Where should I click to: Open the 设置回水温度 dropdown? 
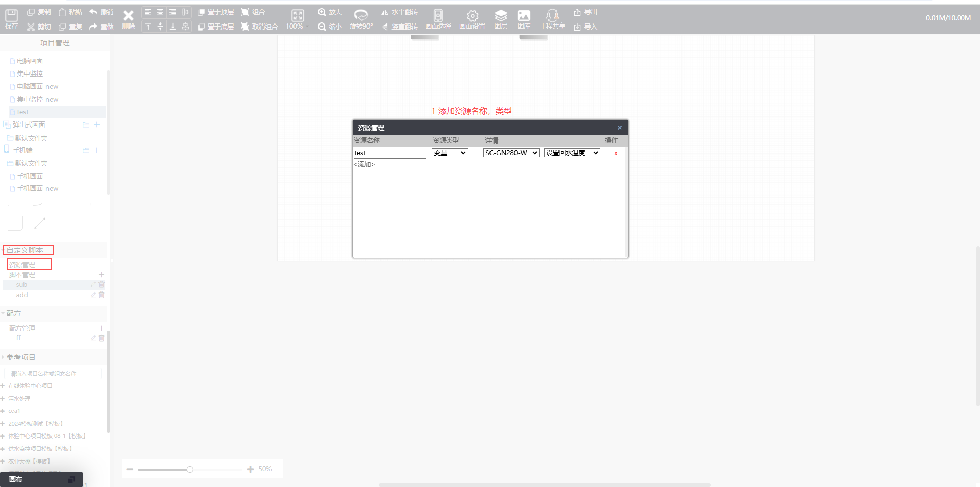click(x=572, y=153)
